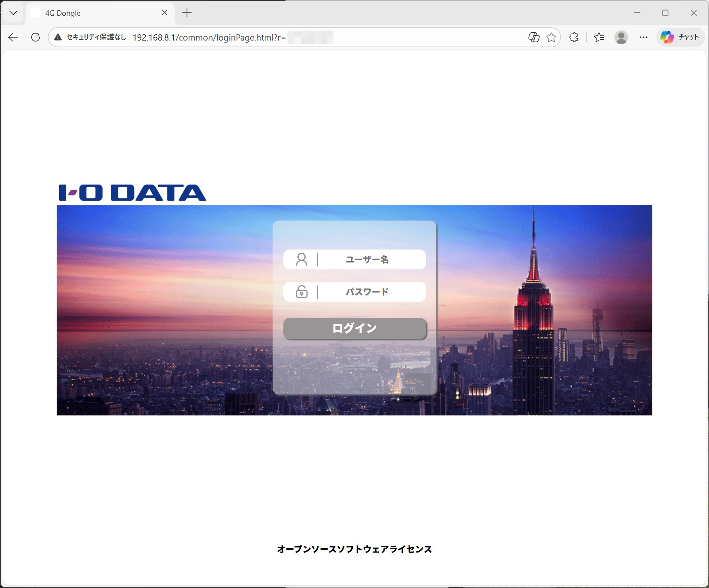This screenshot has width=709, height=588.
Task: Click the split screen icon in address bar
Action: coord(534,37)
